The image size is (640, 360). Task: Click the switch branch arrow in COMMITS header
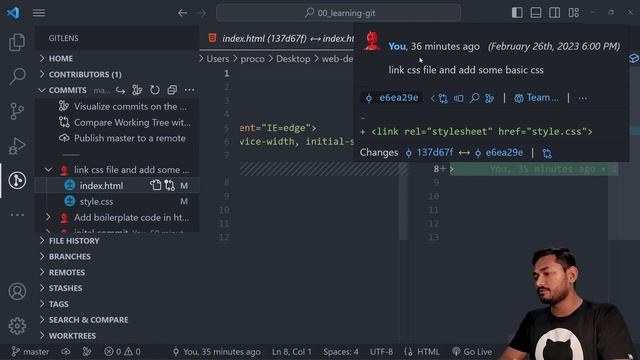(x=120, y=90)
